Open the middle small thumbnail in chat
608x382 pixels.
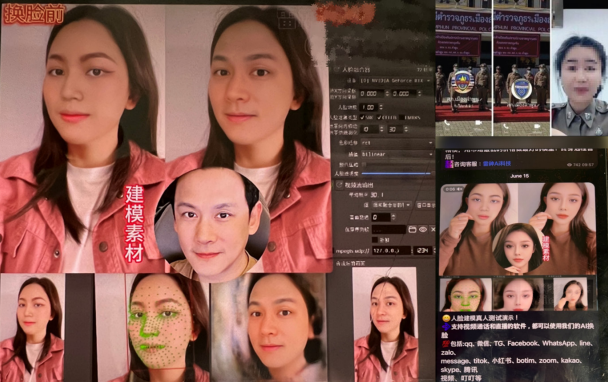point(517,294)
